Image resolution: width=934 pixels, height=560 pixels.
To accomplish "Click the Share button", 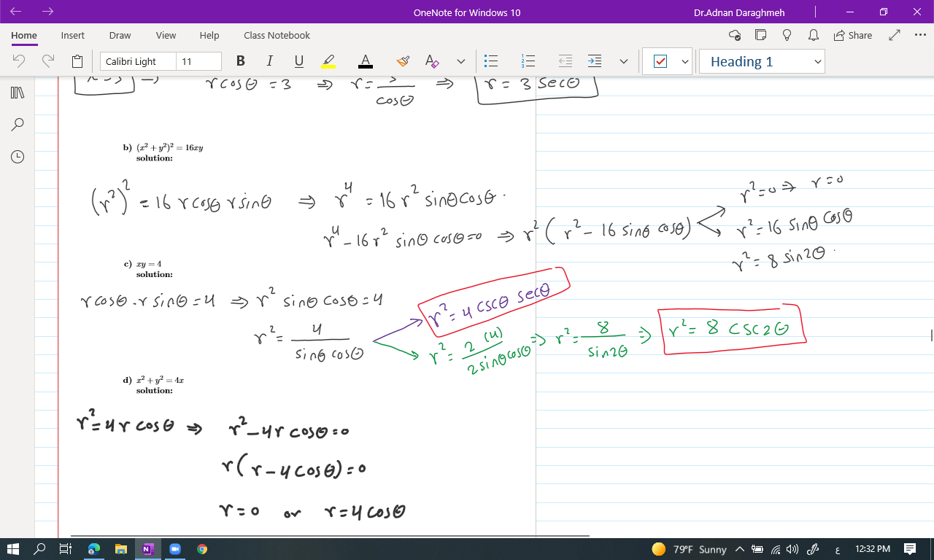I will coord(852,35).
